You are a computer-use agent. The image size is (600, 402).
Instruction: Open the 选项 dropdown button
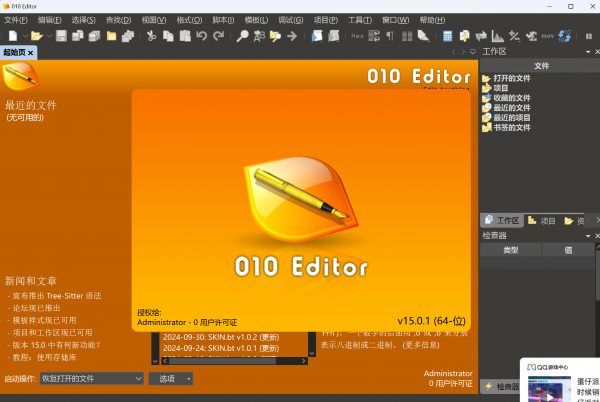coord(170,379)
